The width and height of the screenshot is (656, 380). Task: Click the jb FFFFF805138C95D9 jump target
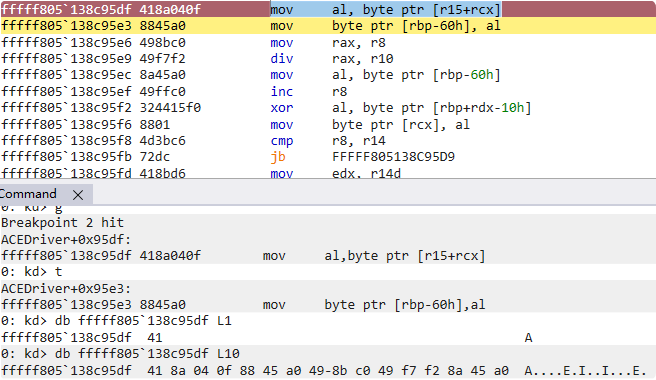click(393, 157)
